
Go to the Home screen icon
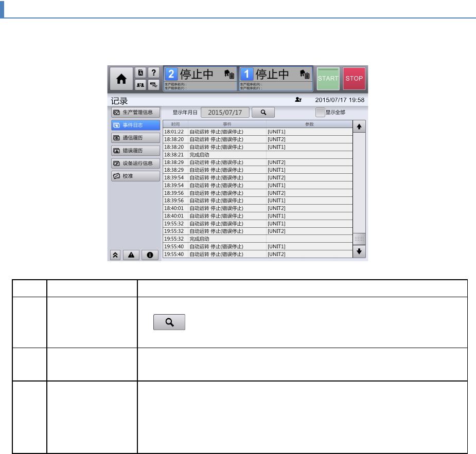[x=121, y=79]
